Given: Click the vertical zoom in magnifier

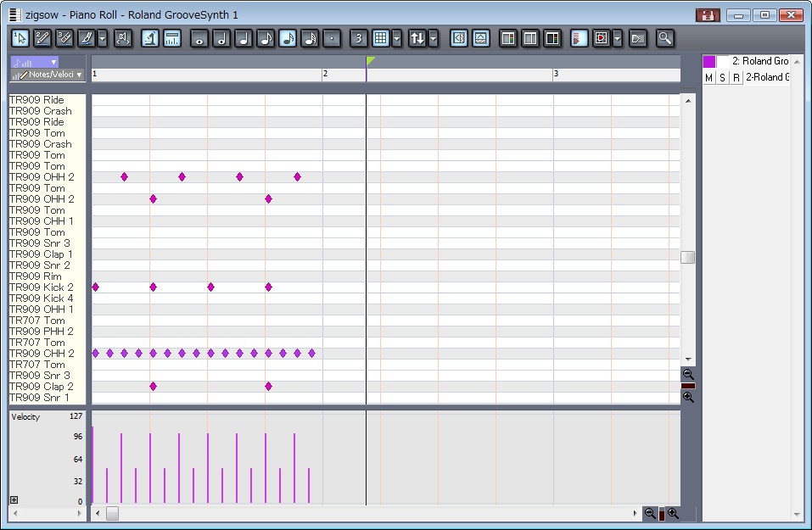Looking at the screenshot, I should 688,397.
